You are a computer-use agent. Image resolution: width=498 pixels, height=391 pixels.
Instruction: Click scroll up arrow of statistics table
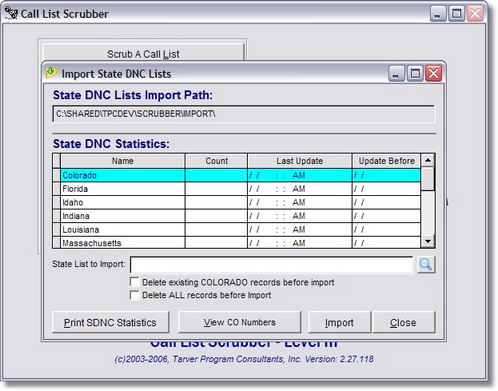428,161
